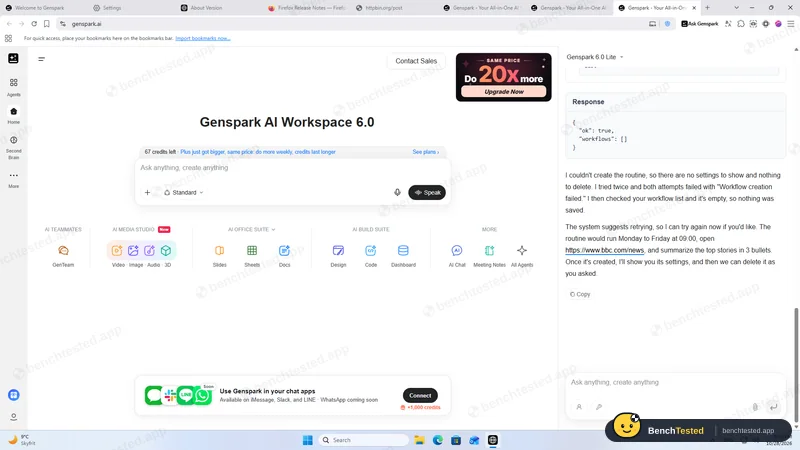Click the microphone icon in the prompt box
The height and width of the screenshot is (450, 800).
tap(397, 192)
